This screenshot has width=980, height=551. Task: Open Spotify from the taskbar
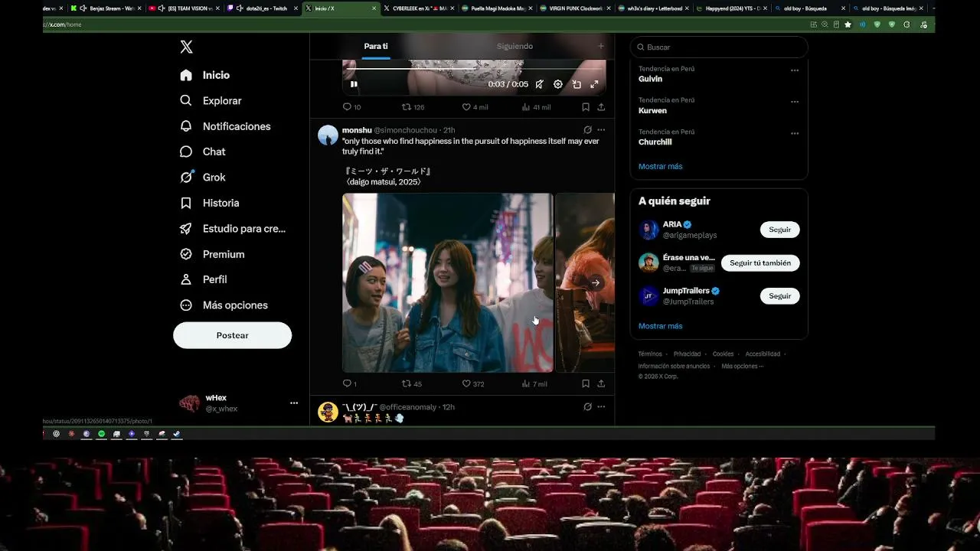(101, 434)
